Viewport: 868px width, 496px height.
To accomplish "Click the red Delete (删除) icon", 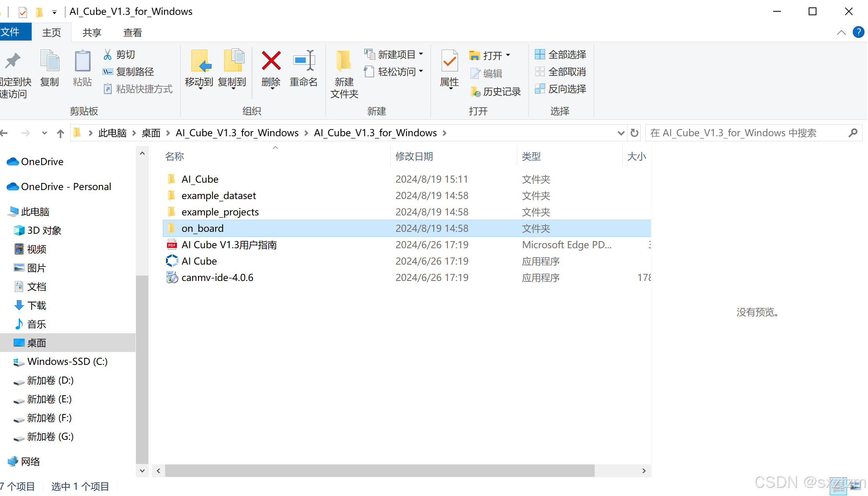I will 271,61.
